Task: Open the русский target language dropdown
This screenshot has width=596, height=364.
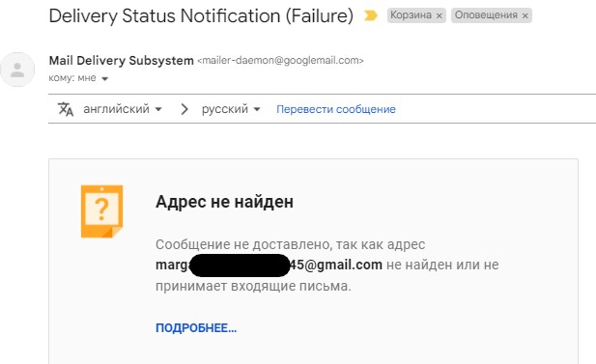Action: [231, 109]
